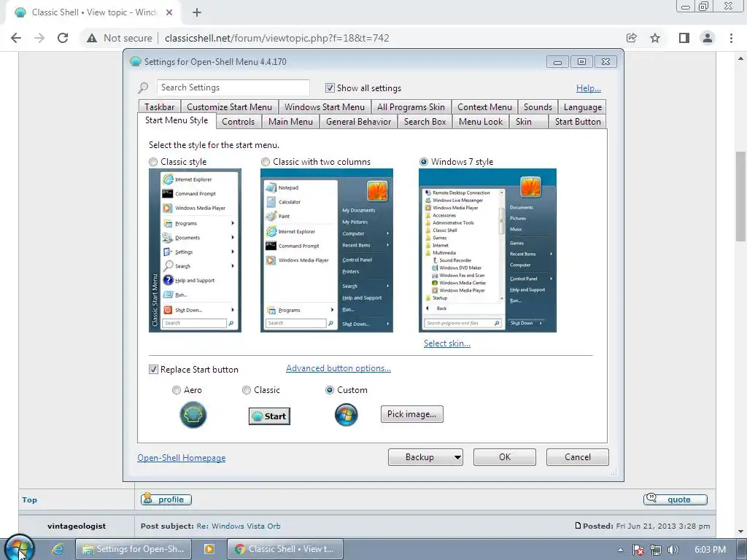Image resolution: width=747 pixels, height=560 pixels.
Task: Click the volume speaker tray icon
Action: click(673, 550)
